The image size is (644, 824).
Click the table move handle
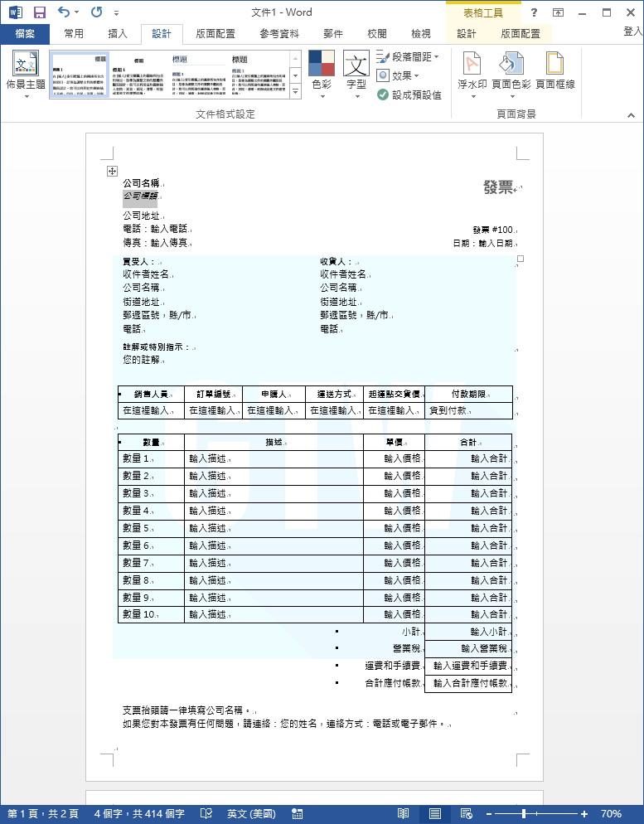[112, 171]
